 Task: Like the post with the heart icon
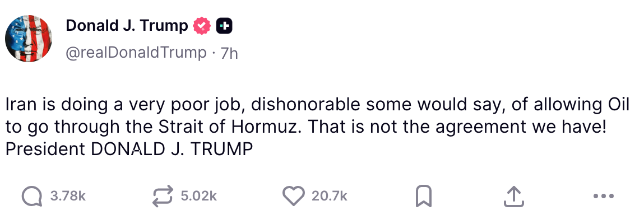[x=293, y=196]
